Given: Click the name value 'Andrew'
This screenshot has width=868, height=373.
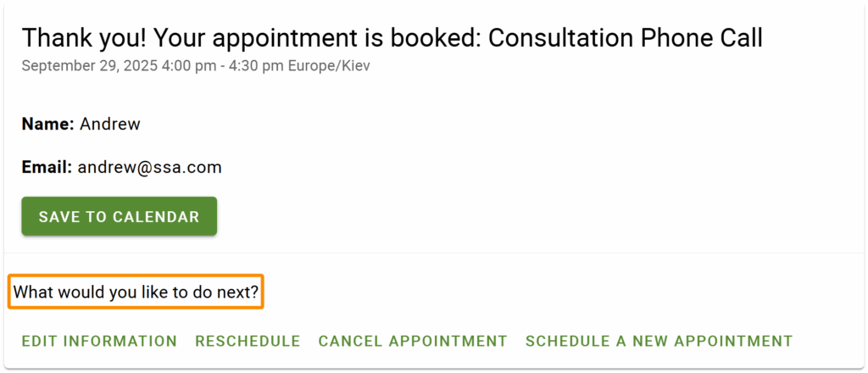Looking at the screenshot, I should 110,124.
